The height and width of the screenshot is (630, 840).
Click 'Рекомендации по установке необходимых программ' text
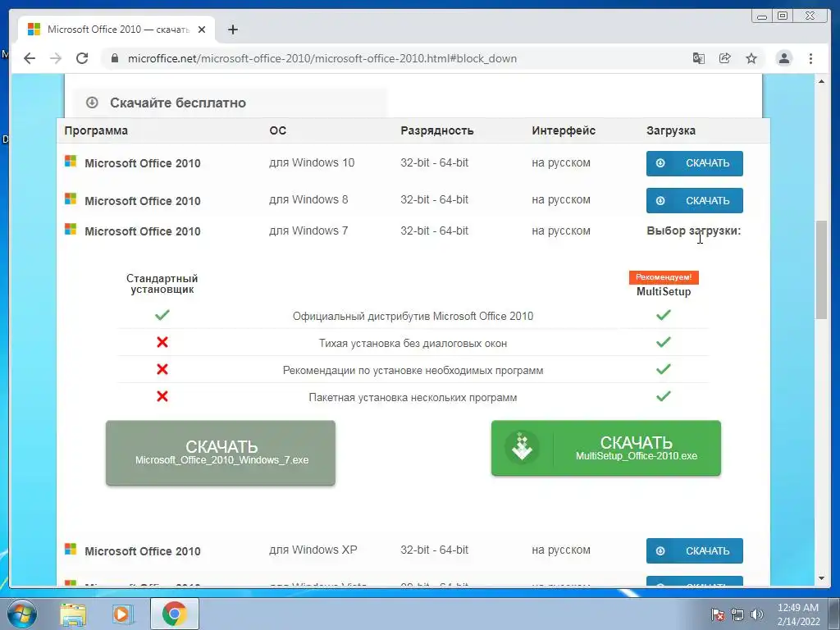[x=413, y=370]
